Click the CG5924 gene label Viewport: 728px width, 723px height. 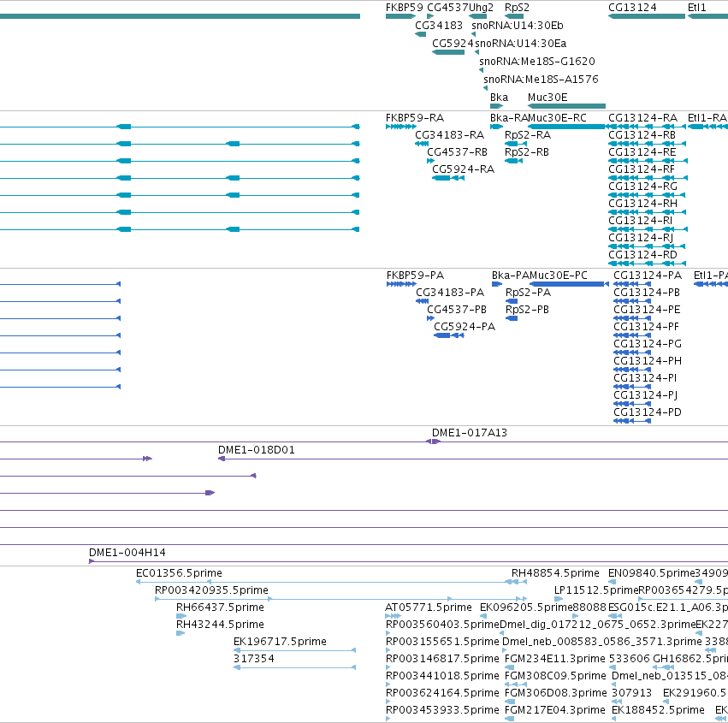click(453, 43)
